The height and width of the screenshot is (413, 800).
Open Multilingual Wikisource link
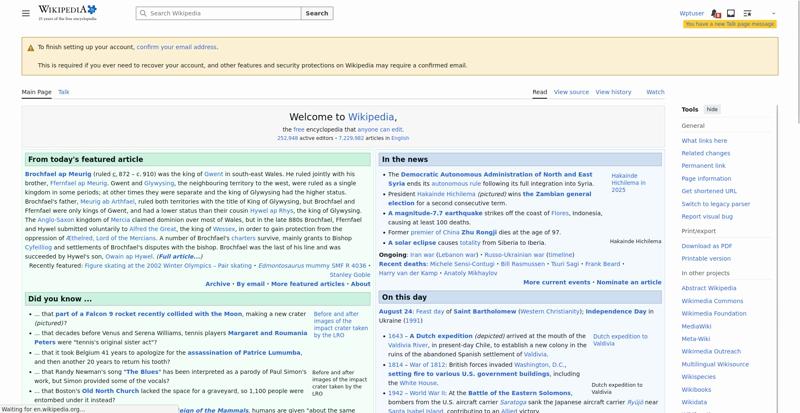point(715,364)
